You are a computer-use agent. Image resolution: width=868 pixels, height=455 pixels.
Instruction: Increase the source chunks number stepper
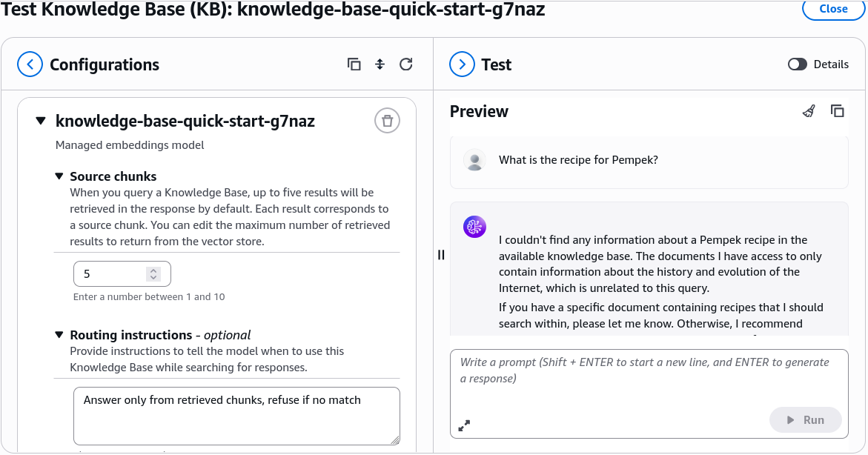[x=153, y=270]
